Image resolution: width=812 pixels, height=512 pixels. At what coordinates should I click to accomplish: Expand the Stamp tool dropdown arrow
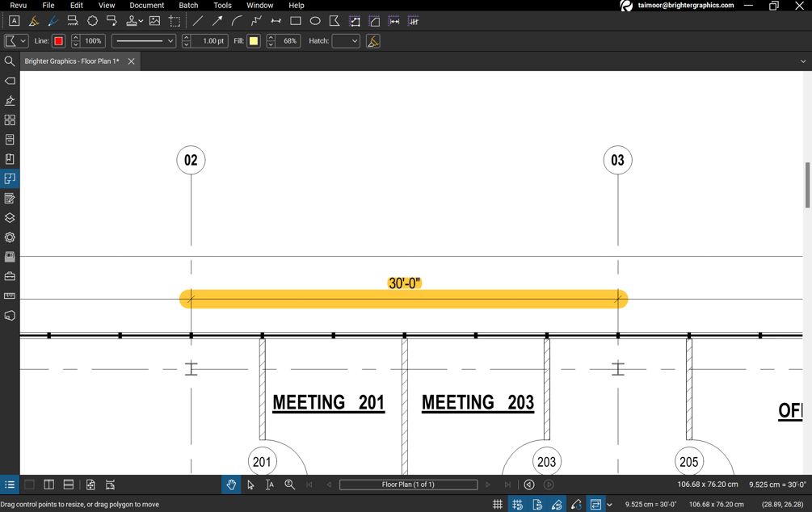pyautogui.click(x=140, y=20)
